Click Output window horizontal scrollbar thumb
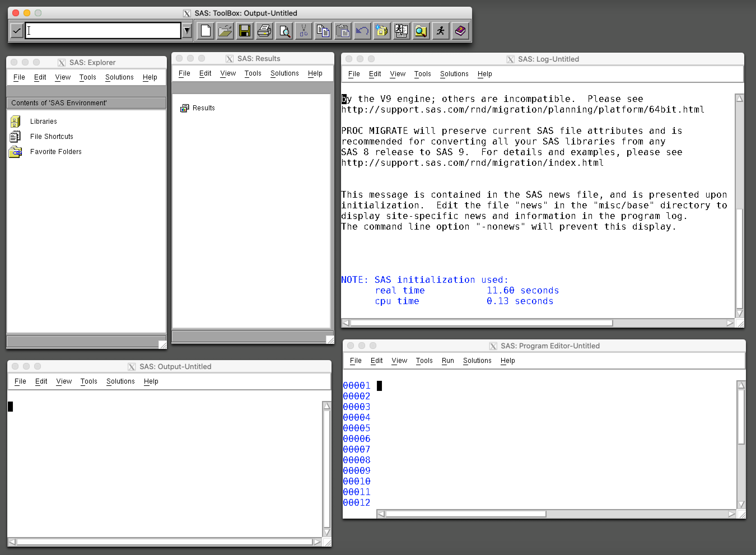756x555 pixels. (165, 542)
